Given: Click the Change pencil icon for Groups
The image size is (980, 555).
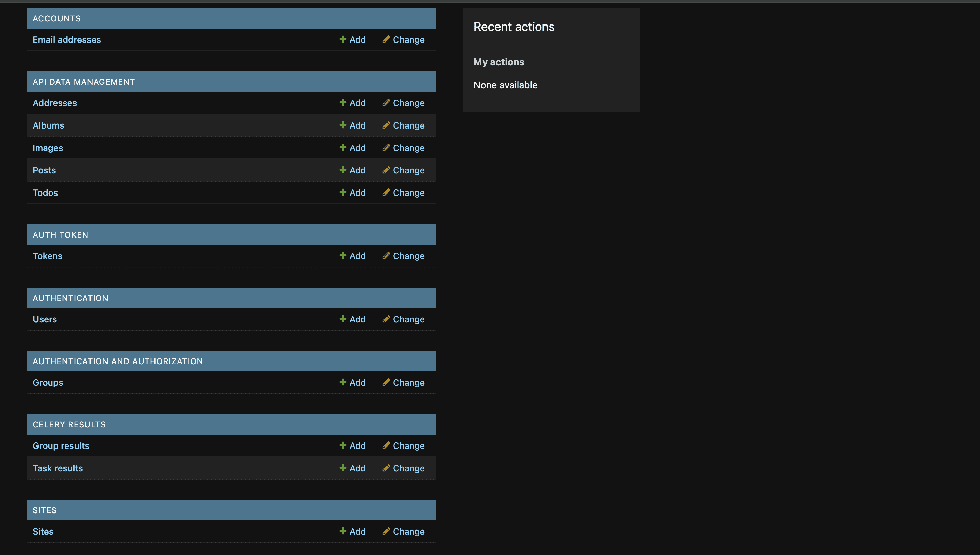Looking at the screenshot, I should (386, 382).
